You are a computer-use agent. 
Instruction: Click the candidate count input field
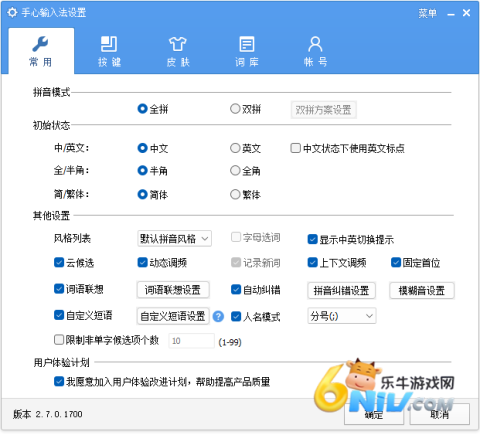click(192, 341)
